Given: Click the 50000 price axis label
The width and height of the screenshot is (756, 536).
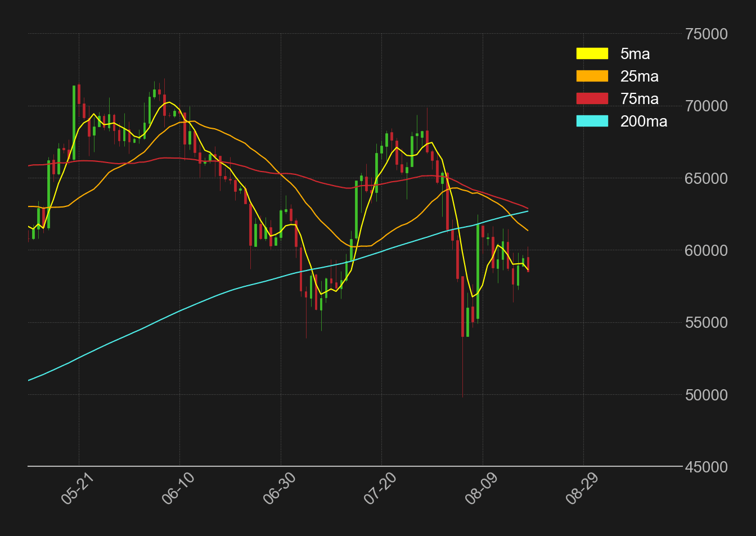Looking at the screenshot, I should [706, 395].
